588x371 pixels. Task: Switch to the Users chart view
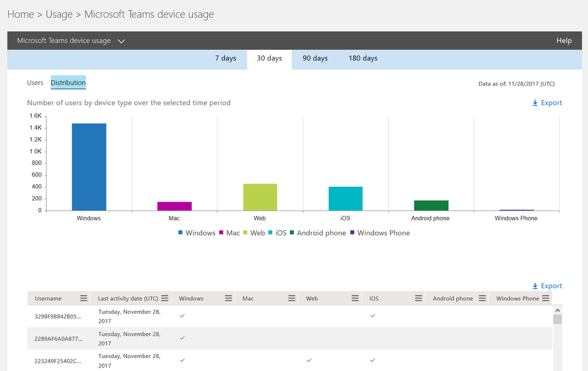35,83
